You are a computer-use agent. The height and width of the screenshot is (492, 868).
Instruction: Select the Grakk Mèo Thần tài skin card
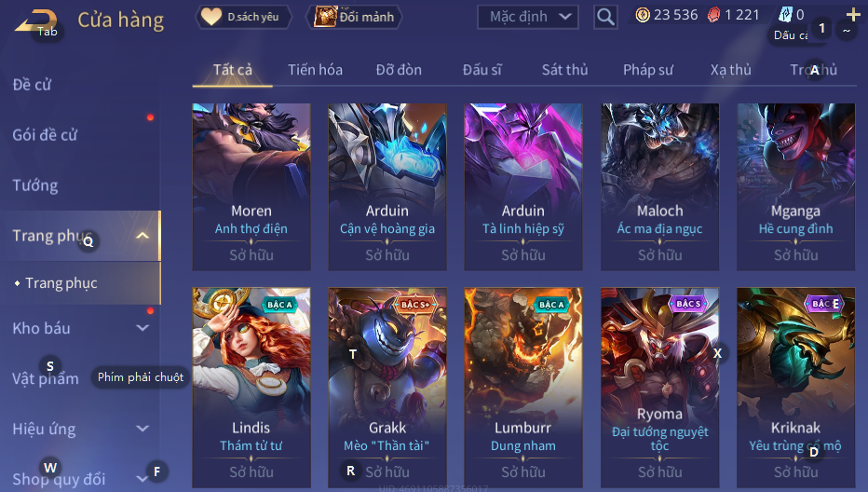pos(387,388)
